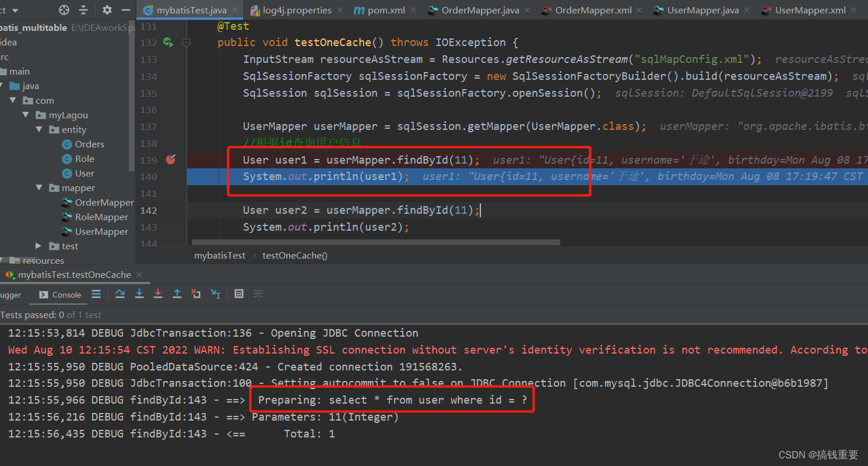Viewport: 868px width, 466px height.
Task: Click the red SSL WARN console line
Action: 438,350
